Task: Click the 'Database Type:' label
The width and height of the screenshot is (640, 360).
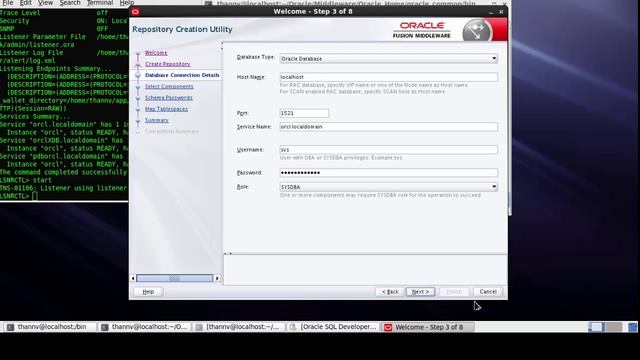Action: pyautogui.click(x=256, y=57)
